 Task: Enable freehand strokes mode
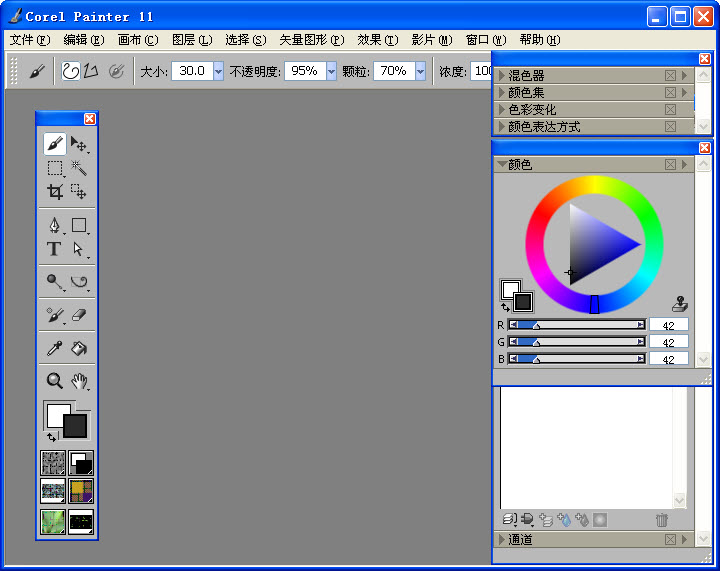[x=70, y=71]
